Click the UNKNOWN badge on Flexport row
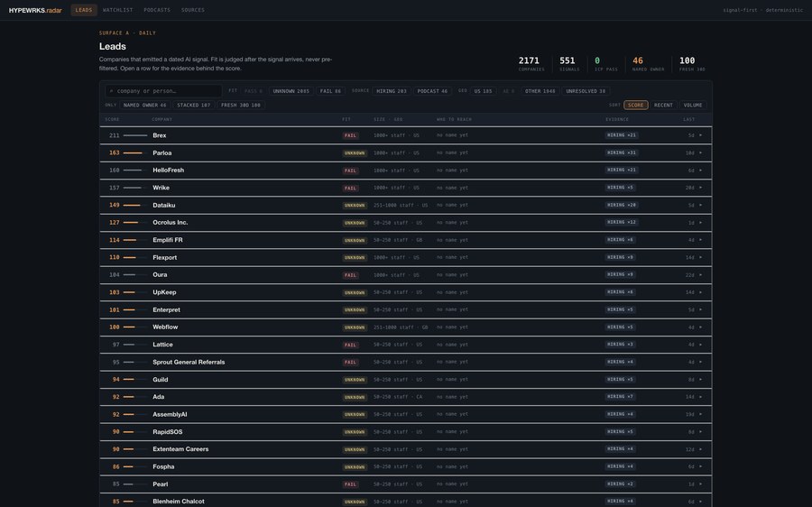812x507 pixels. [355, 258]
